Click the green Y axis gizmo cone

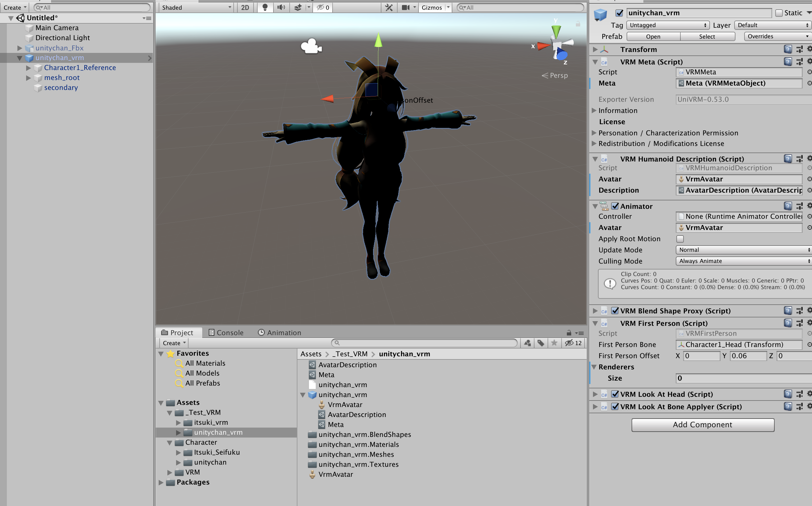click(556, 31)
